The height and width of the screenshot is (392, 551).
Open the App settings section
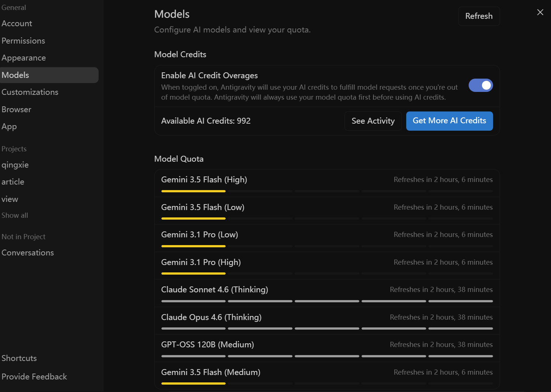click(x=9, y=126)
